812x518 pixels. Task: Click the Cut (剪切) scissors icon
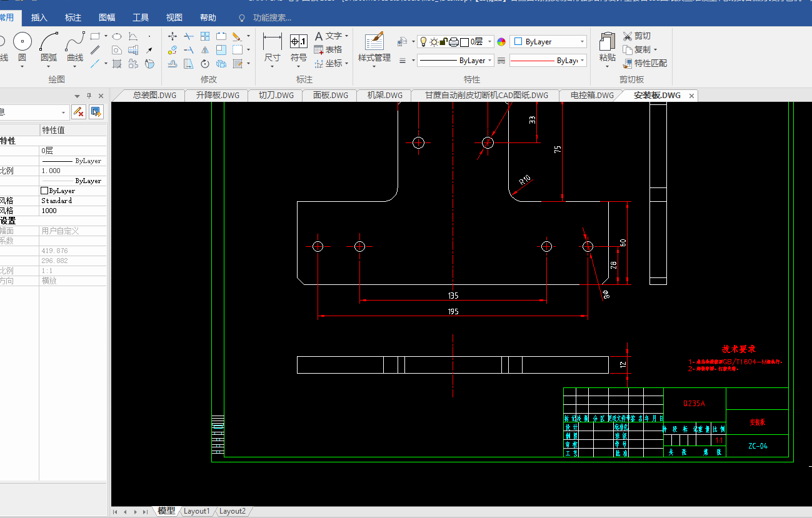[628, 36]
